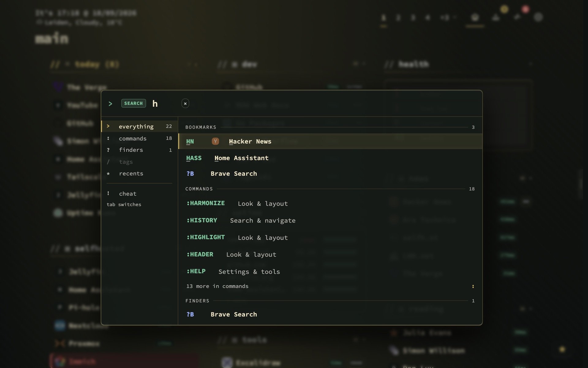Click the question mark icon beside finders
588x368 pixels.
coord(108,150)
